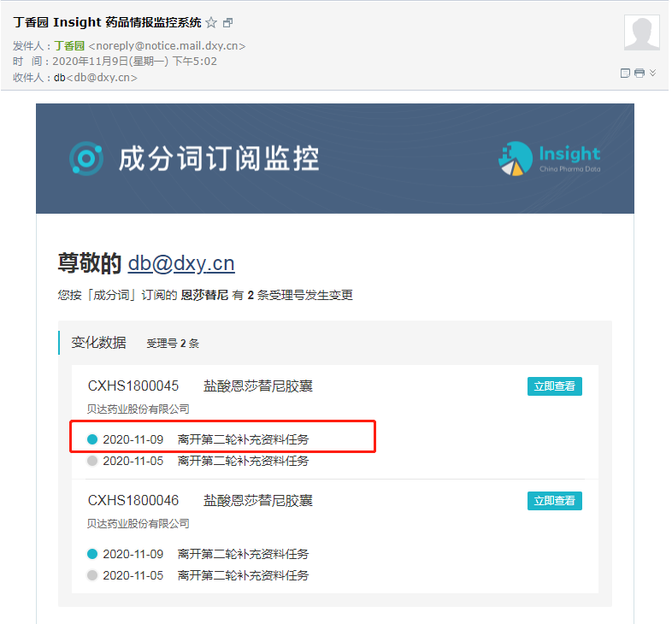Click sender address noreply@notice.mail.dxy.cn

pos(167,46)
